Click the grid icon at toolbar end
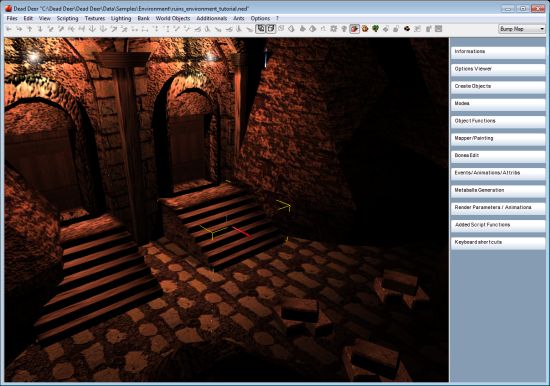The height and width of the screenshot is (386, 550). coord(438,29)
